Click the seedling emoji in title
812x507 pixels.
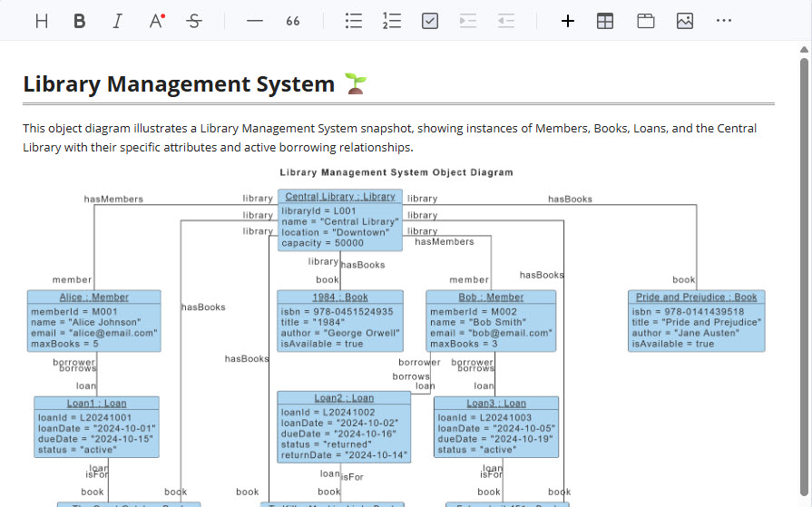(x=356, y=84)
